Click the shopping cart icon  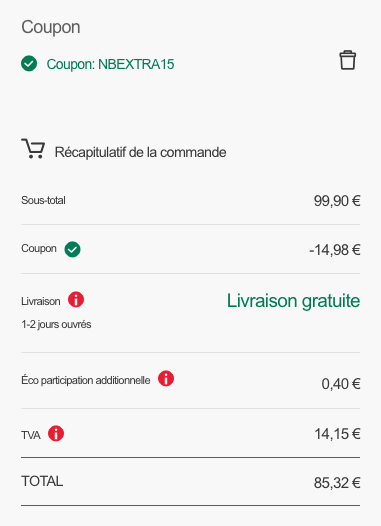[33, 148]
